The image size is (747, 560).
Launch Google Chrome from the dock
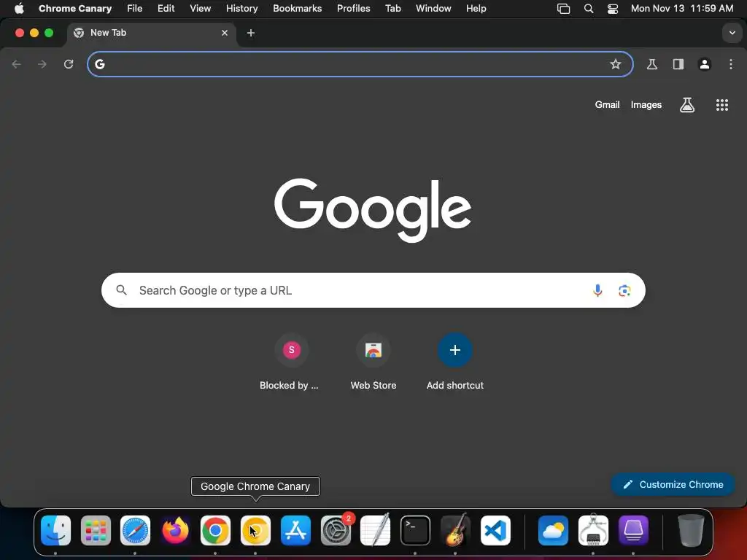[x=215, y=530]
